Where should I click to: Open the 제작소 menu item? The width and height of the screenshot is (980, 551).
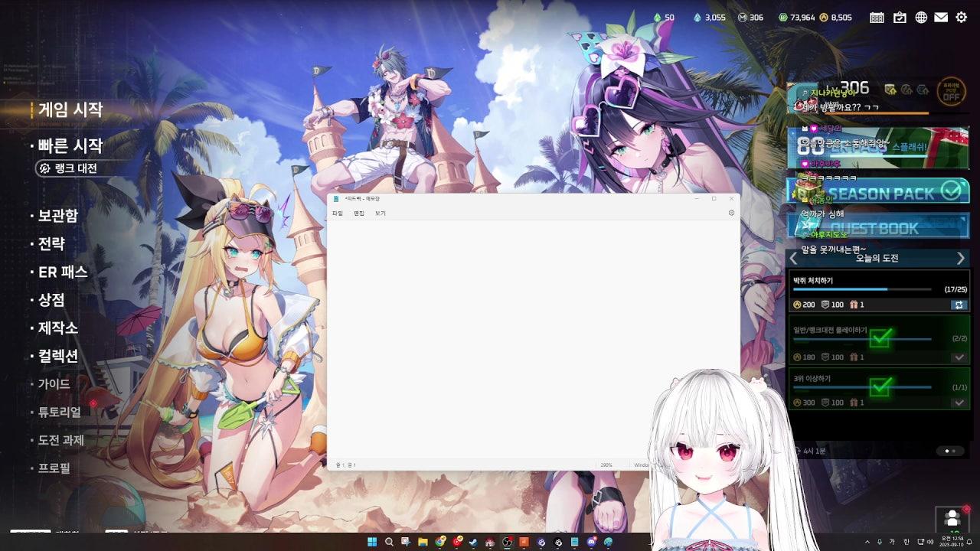point(58,328)
